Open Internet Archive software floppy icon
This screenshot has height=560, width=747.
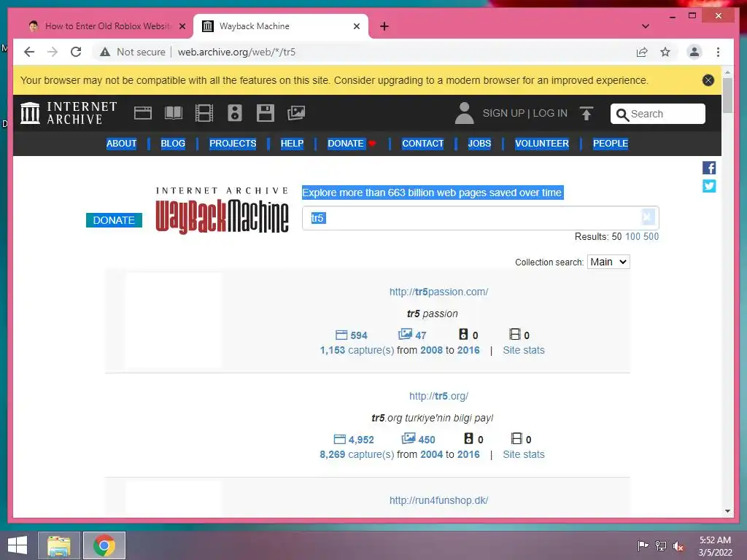[x=266, y=113]
